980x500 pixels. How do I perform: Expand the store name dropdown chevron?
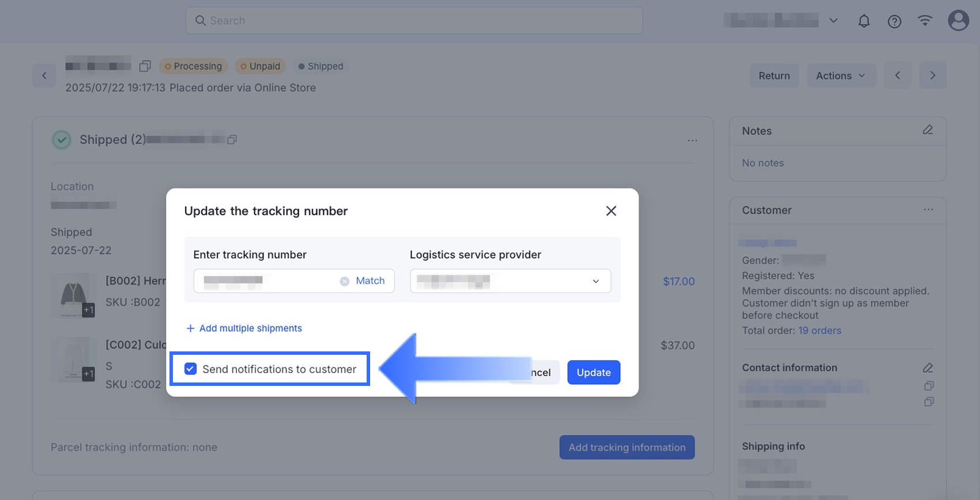click(834, 21)
